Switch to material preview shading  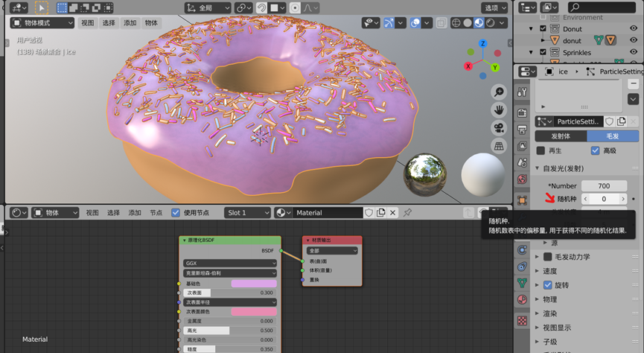pos(479,23)
